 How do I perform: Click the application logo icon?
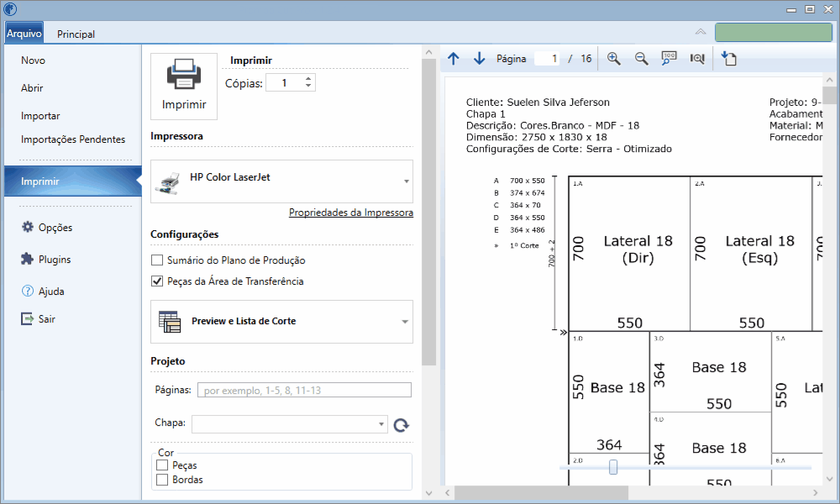pyautogui.click(x=10, y=9)
